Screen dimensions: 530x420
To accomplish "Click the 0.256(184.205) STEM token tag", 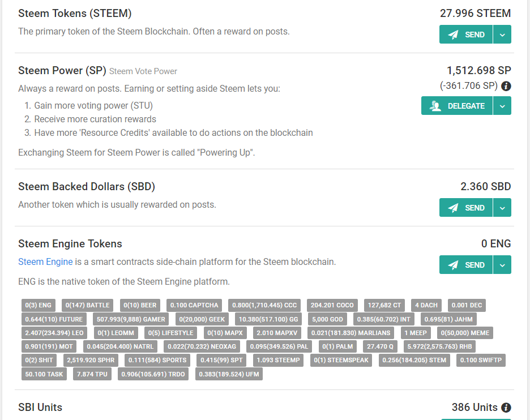I will (x=414, y=360).
